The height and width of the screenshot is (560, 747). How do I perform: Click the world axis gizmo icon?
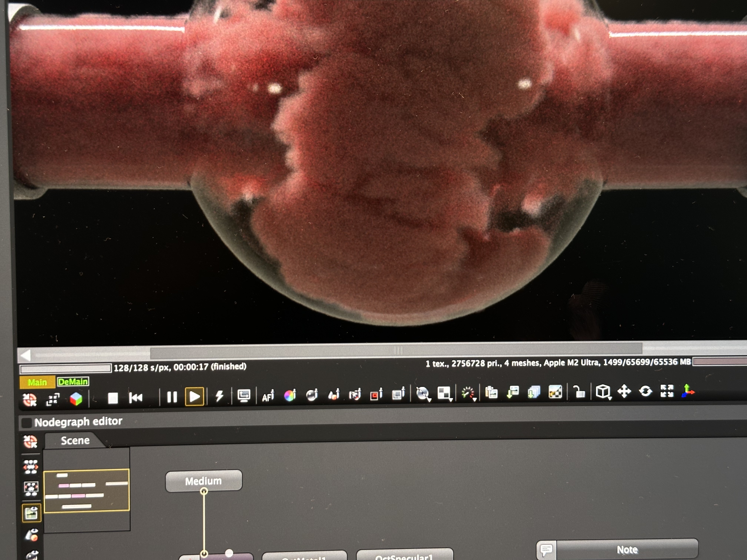click(x=688, y=391)
